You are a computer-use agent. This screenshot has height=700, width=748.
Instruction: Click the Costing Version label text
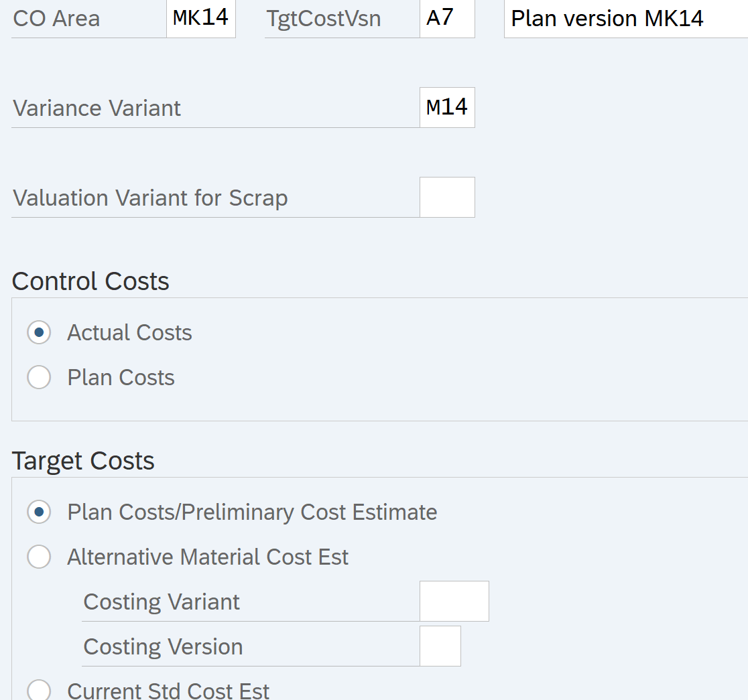[x=163, y=647]
